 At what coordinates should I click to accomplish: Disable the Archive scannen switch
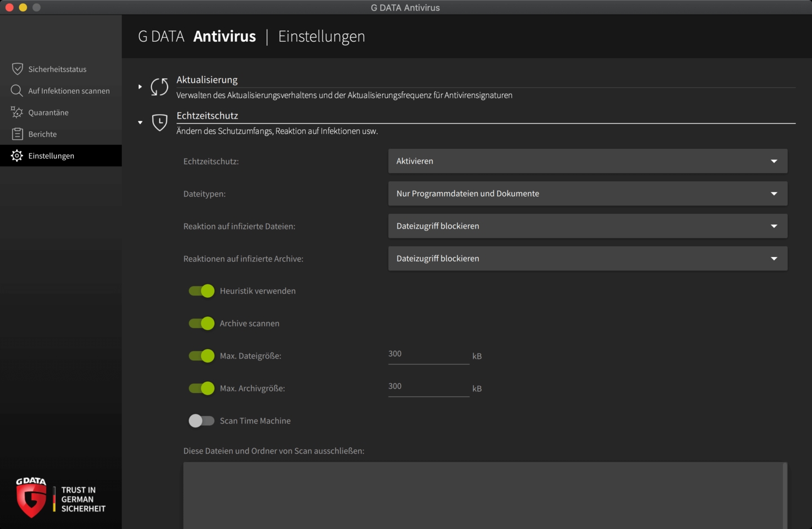point(201,323)
